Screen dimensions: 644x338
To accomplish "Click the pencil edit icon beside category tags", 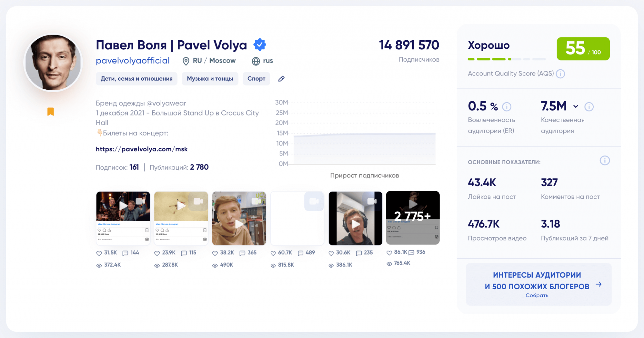I will (x=281, y=79).
